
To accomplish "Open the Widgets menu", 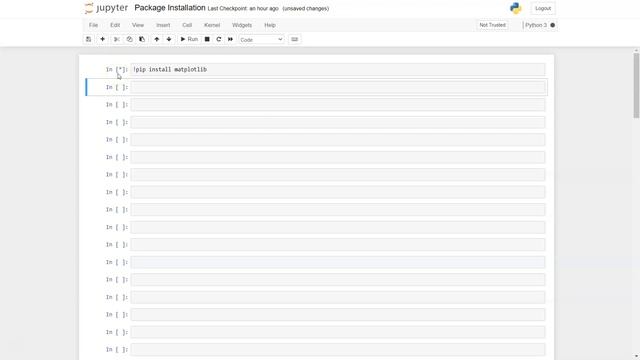I will [242, 25].
